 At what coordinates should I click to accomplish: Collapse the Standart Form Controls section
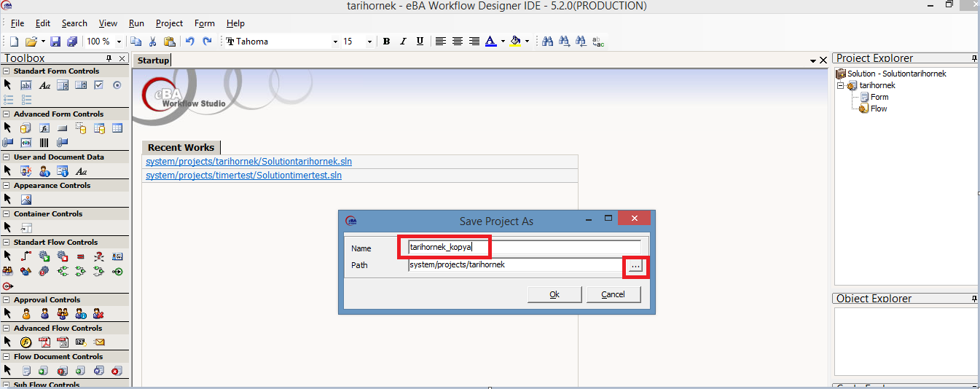[7, 71]
